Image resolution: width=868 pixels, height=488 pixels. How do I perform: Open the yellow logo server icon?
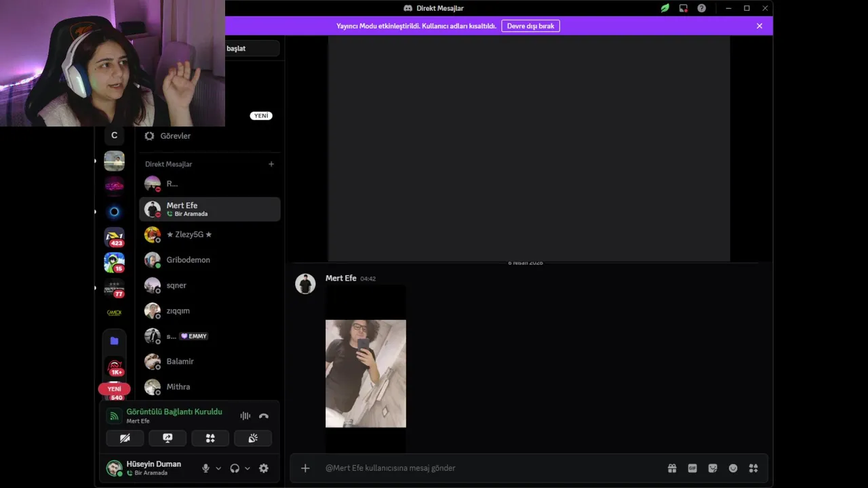tap(114, 312)
